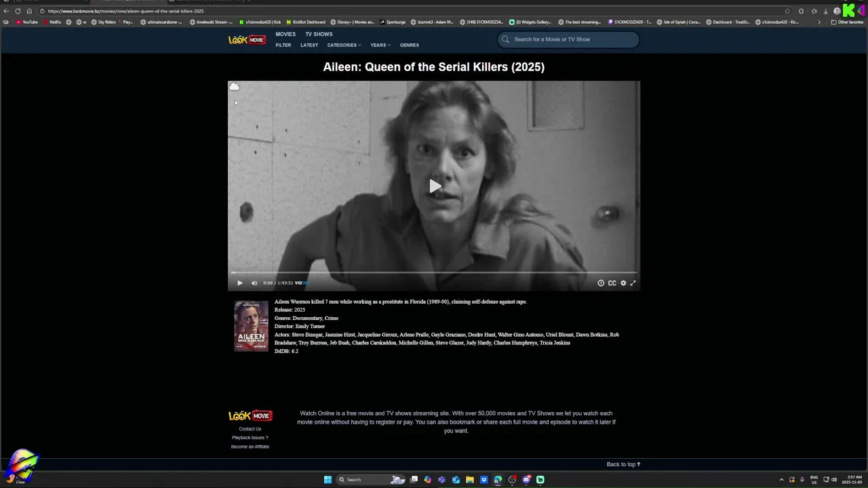868x488 pixels.
Task: Open Become an Affiliate link
Action: point(250,447)
